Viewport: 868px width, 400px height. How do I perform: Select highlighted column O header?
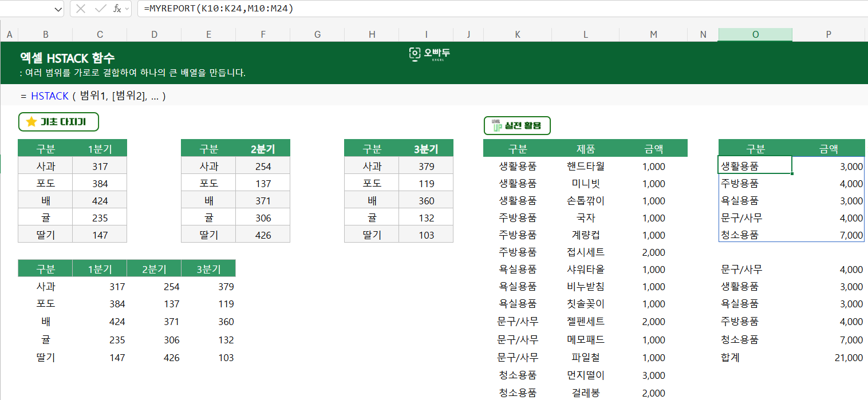[755, 35]
